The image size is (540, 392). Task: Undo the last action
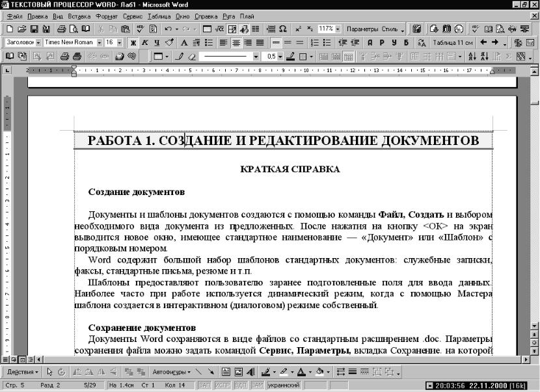[x=168, y=29]
